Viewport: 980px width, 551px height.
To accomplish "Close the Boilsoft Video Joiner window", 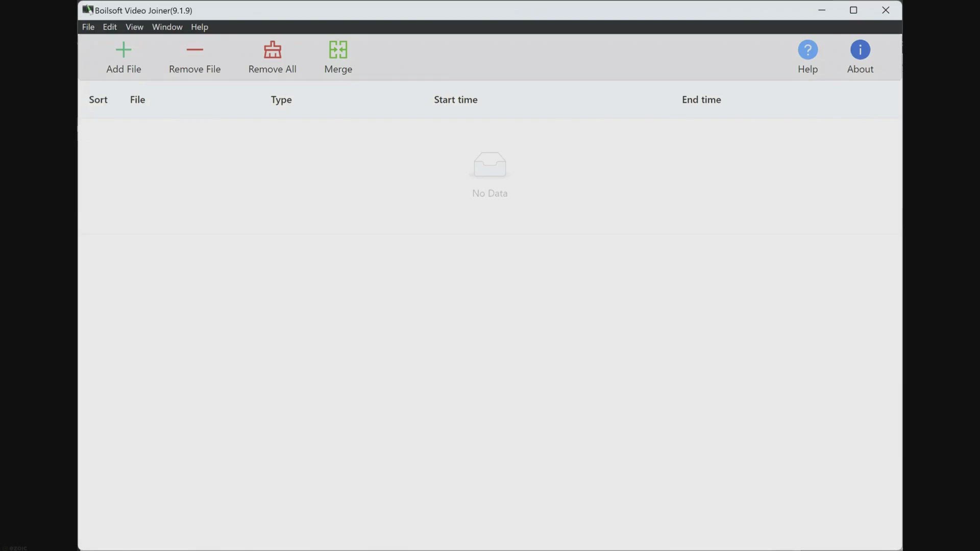I will [886, 10].
